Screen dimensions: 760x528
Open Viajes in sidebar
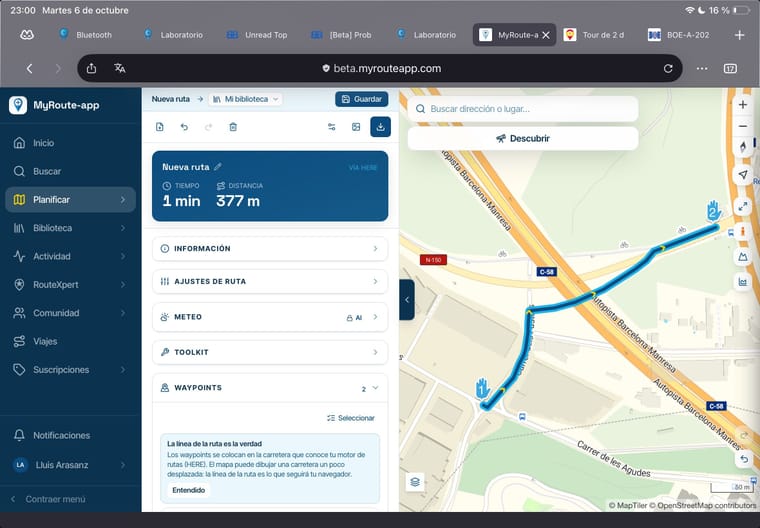(x=70, y=341)
